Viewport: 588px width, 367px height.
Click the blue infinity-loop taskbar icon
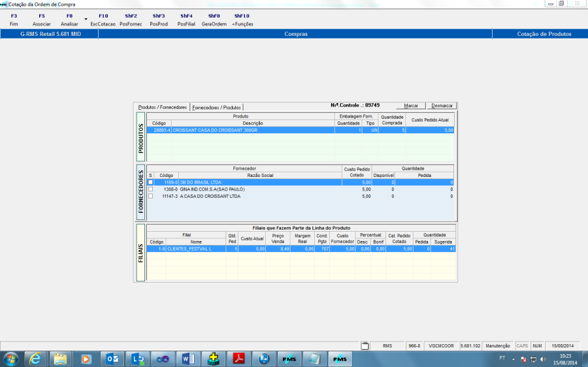[x=163, y=359]
